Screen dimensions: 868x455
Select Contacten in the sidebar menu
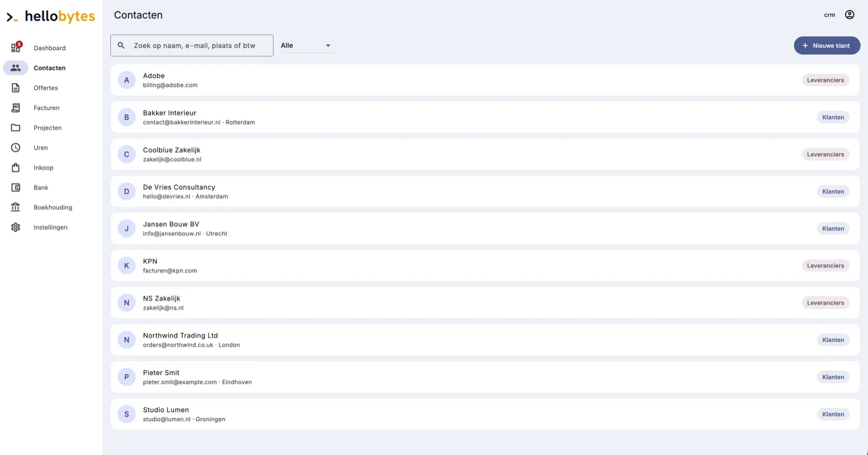coord(50,68)
